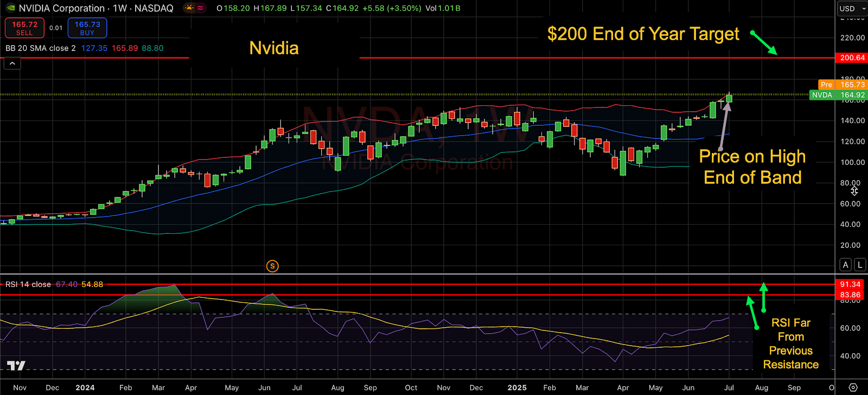868x395 pixels.
Task: Click the Oct label on the time axis
Action: coord(411,387)
